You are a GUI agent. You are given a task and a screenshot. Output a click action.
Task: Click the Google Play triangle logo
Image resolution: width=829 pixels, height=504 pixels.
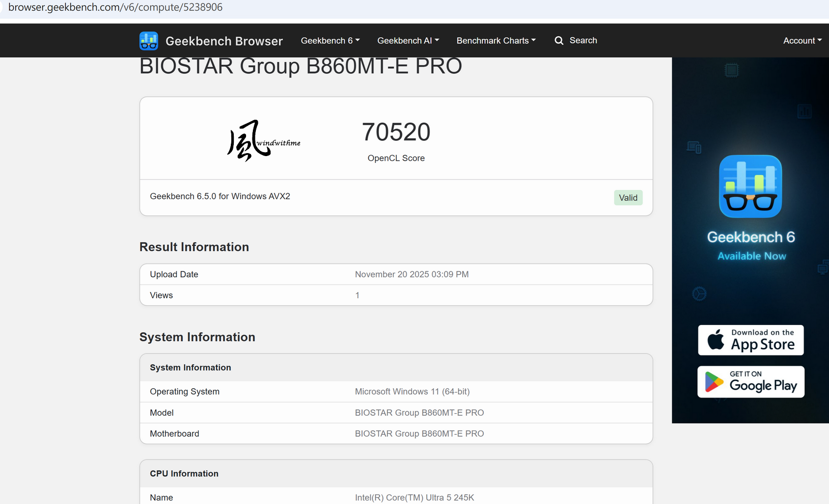(714, 382)
